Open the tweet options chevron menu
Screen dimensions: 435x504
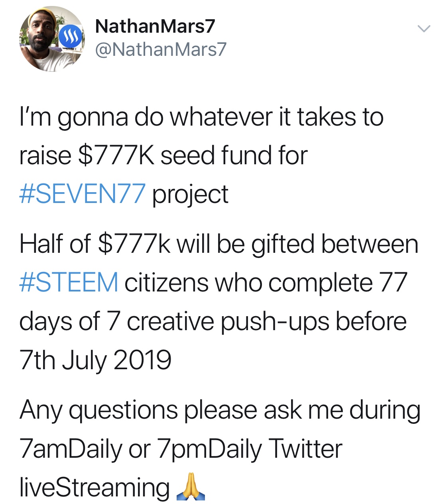pyautogui.click(x=423, y=28)
